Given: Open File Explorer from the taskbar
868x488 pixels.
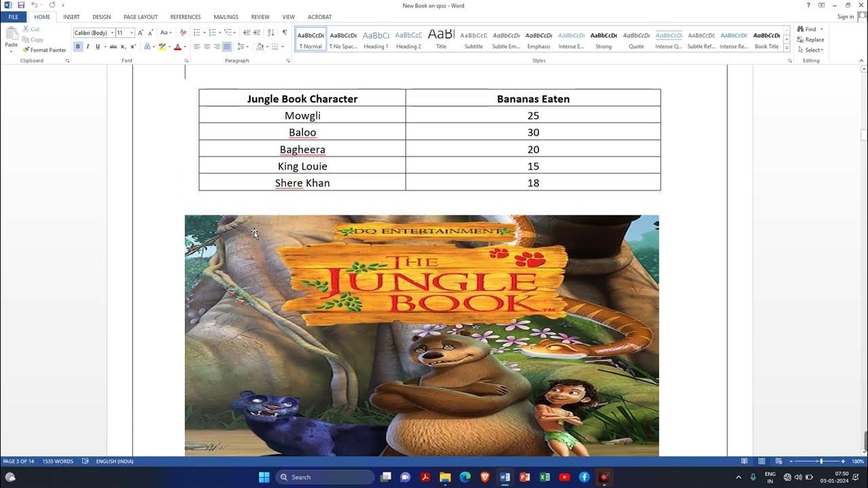Looking at the screenshot, I should (x=446, y=477).
